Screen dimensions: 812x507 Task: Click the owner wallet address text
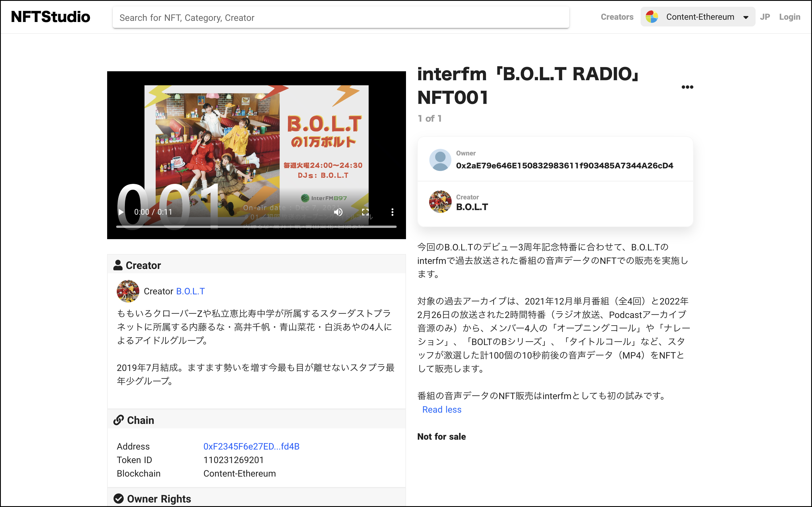point(564,166)
